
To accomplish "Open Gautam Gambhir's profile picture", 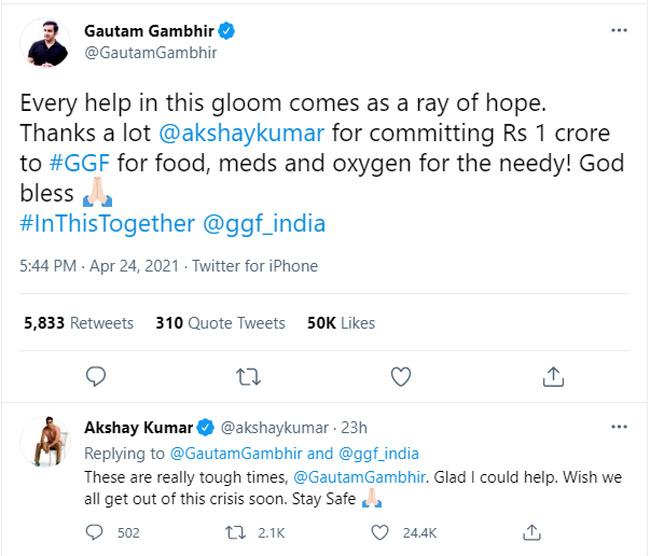I will (48, 42).
